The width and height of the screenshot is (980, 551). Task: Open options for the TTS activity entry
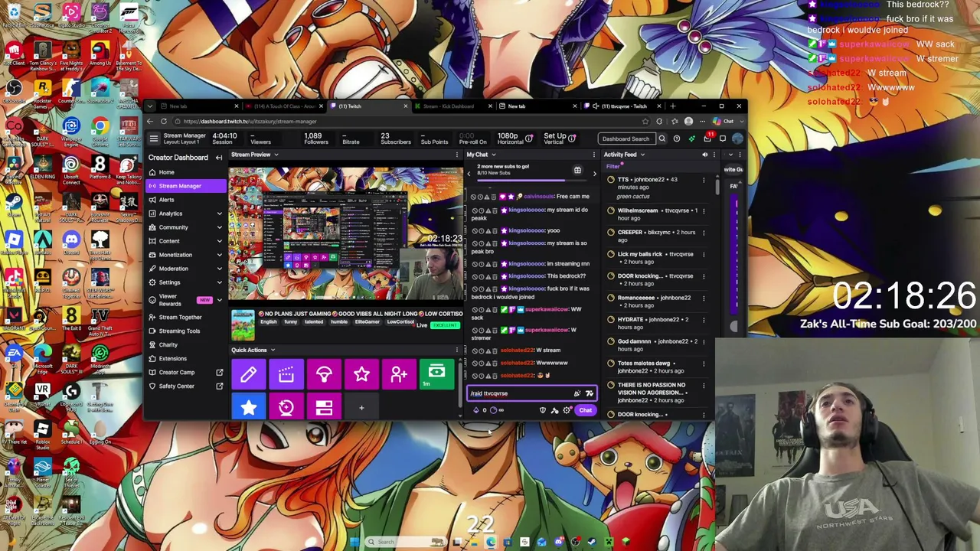click(704, 181)
